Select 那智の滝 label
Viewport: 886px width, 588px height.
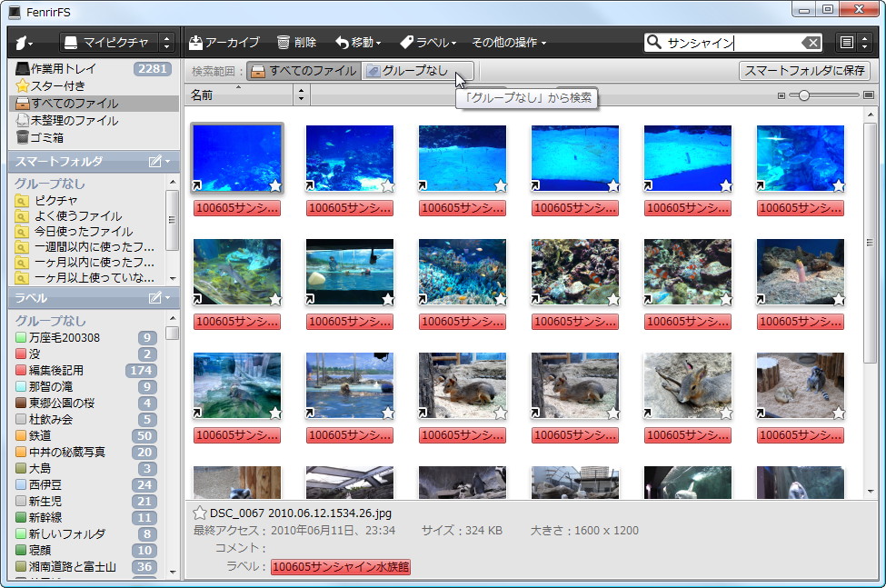[x=86, y=387]
